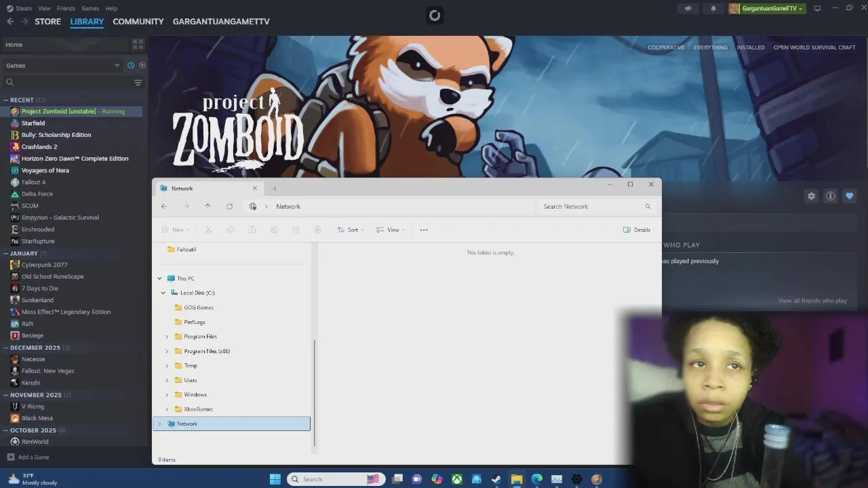Viewport: 868px width, 488px height.
Task: Open Project Zomboid manage settings gear
Action: click(x=811, y=196)
